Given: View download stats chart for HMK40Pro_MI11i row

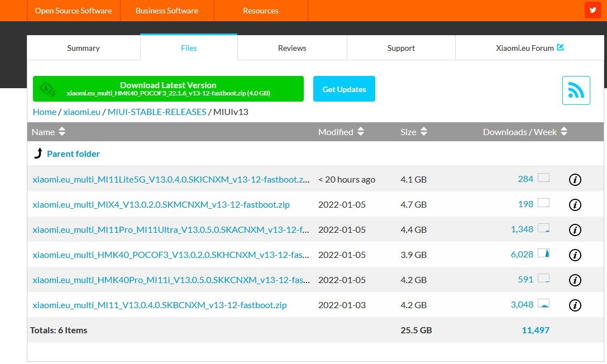Looking at the screenshot, I should (x=543, y=279).
